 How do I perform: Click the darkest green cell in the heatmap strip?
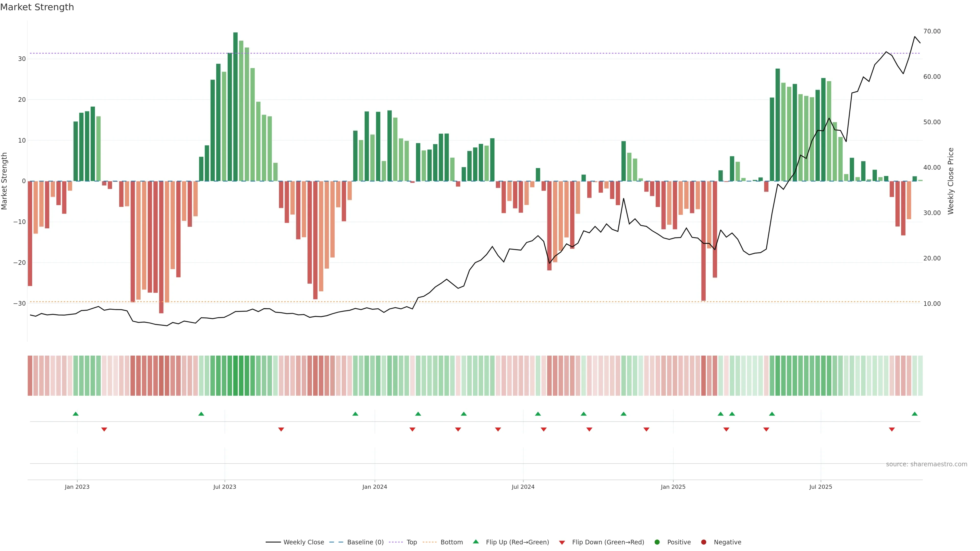[236, 376]
